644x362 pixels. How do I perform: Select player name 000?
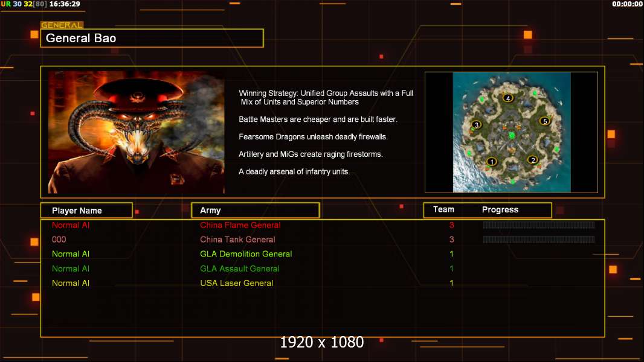(x=59, y=240)
